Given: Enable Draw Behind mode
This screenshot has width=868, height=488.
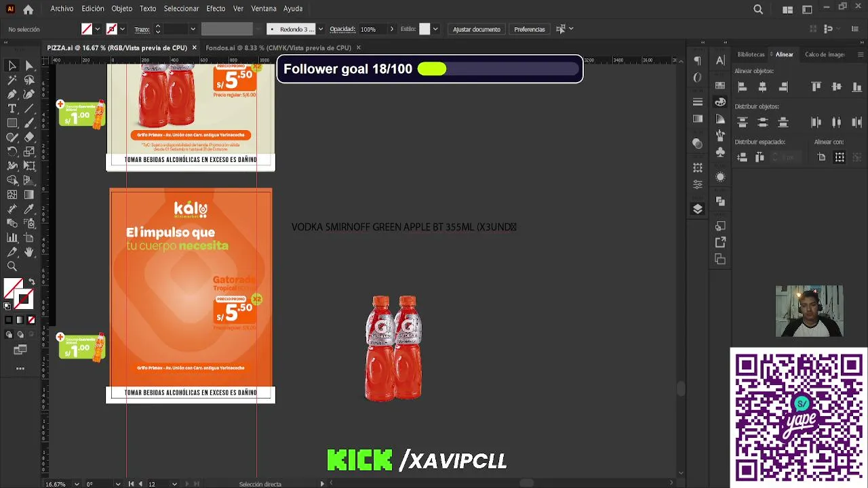Looking at the screenshot, I should (x=20, y=334).
